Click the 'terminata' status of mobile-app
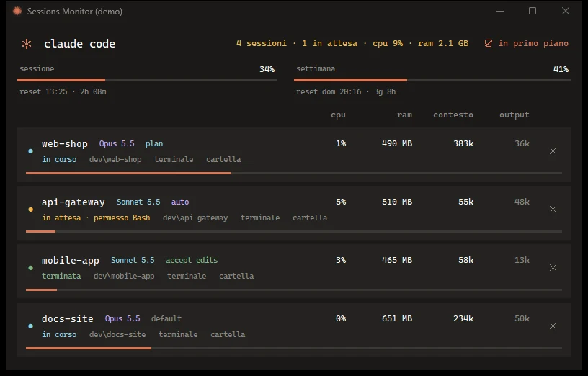588x376 pixels. coord(61,277)
